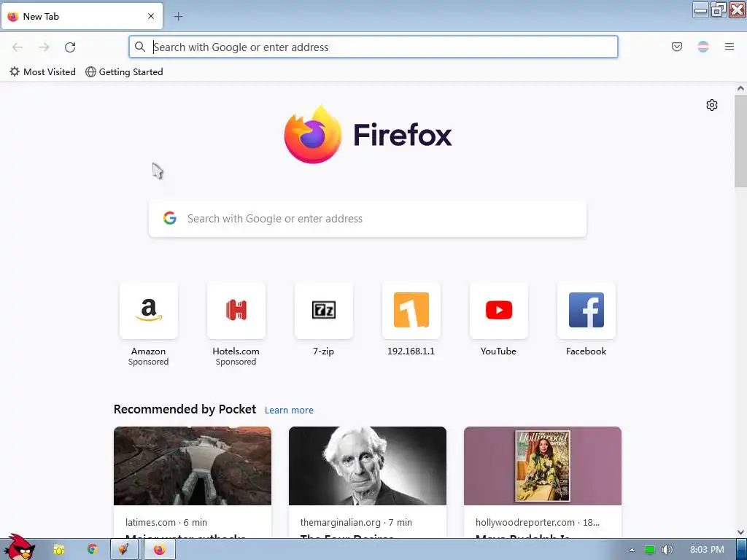Click the Forward navigation arrow

coord(44,47)
